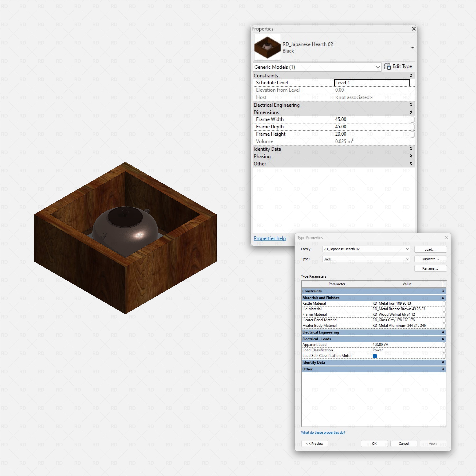476x476 pixels.
Task: Expand Electrical Engineering group in Type Parameters
Action: (x=443, y=332)
